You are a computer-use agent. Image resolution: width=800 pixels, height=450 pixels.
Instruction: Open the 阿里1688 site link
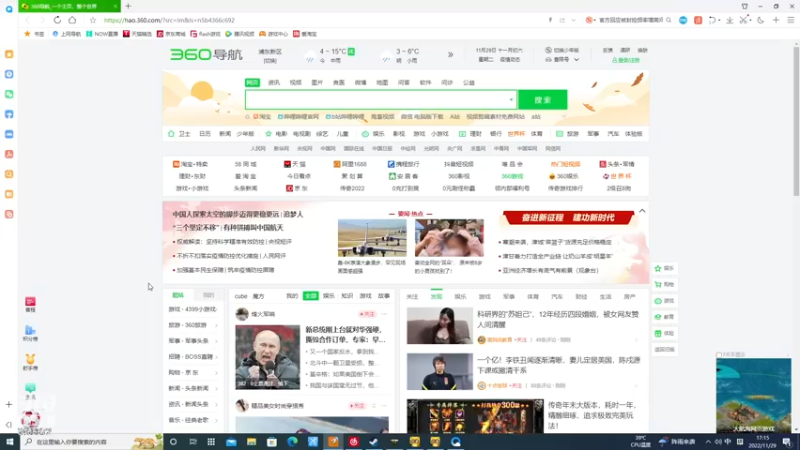click(350, 164)
